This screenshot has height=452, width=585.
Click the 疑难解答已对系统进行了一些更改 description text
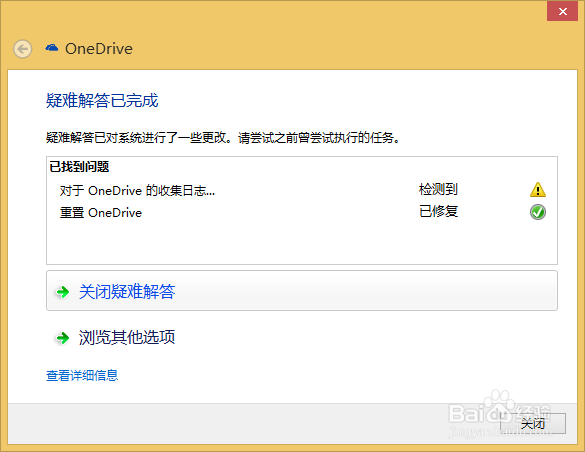coord(223,138)
